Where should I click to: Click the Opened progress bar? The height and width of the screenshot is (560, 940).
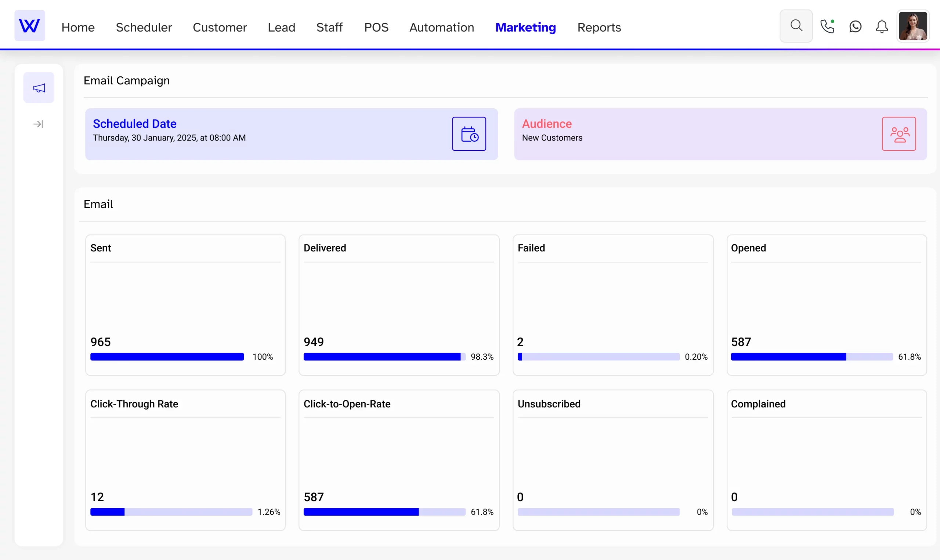coord(811,357)
